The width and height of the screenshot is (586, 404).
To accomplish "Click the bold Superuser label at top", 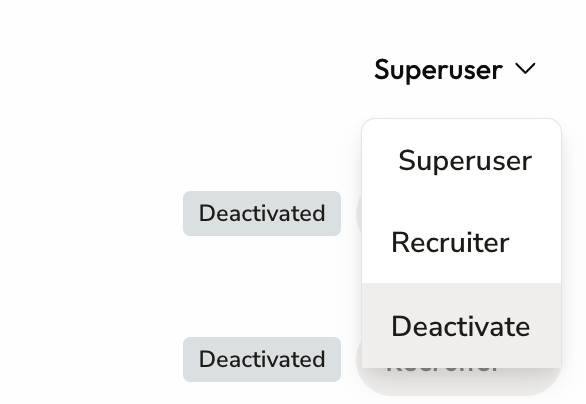I will tap(438, 70).
